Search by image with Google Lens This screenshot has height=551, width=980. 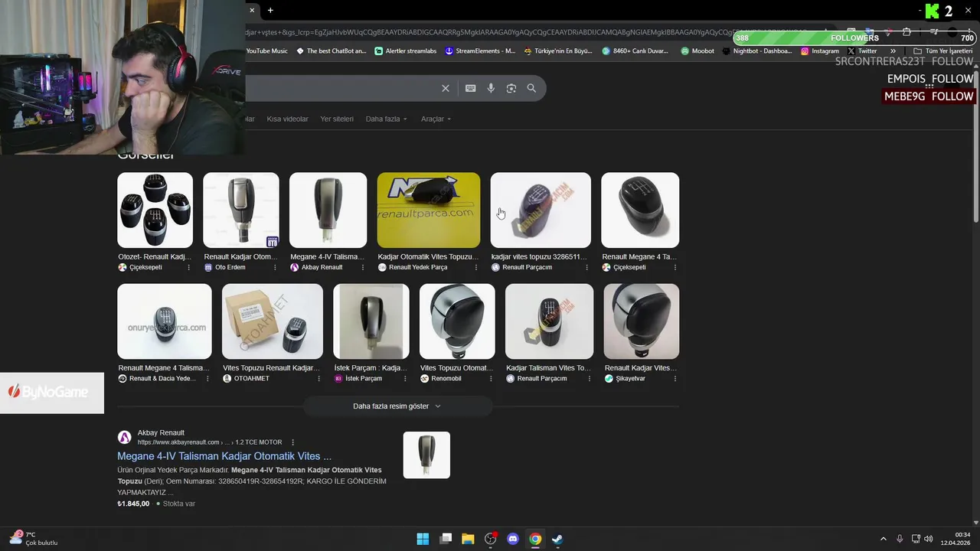tap(511, 88)
